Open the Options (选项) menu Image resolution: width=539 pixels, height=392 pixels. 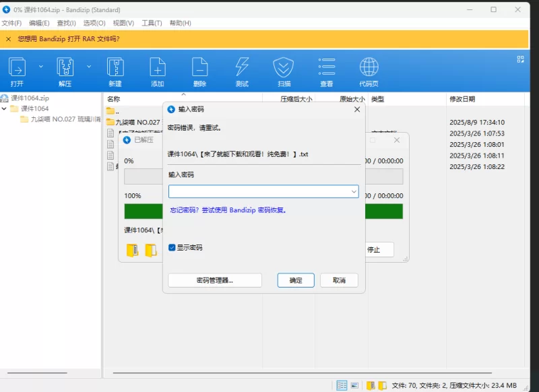point(94,23)
